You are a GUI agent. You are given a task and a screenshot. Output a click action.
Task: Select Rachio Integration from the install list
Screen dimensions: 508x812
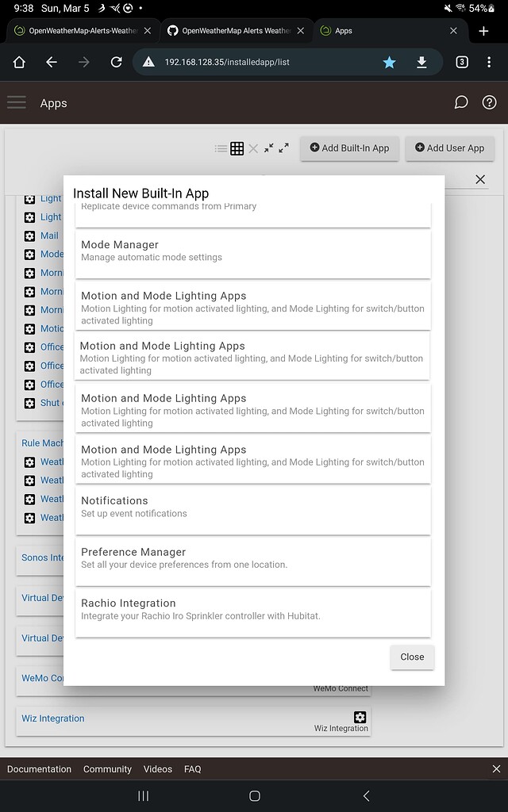[251, 611]
